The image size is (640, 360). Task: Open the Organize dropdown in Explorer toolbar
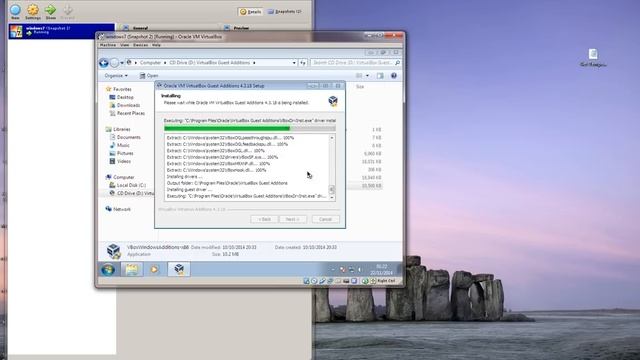[116, 76]
